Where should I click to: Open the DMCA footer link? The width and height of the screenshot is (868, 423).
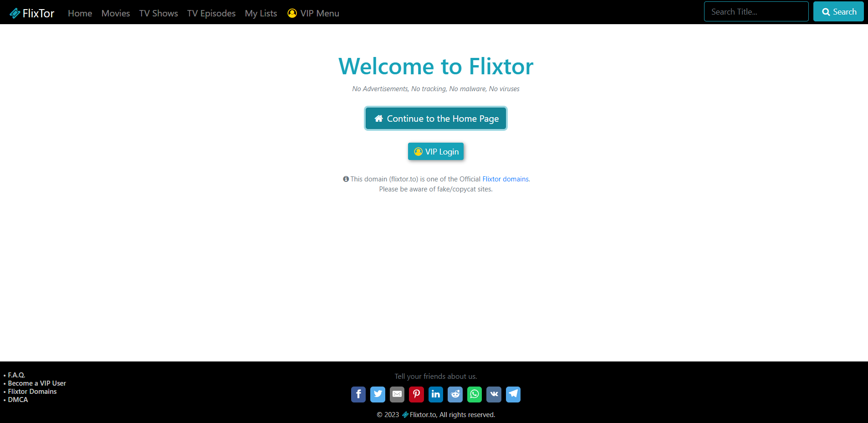pyautogui.click(x=18, y=400)
